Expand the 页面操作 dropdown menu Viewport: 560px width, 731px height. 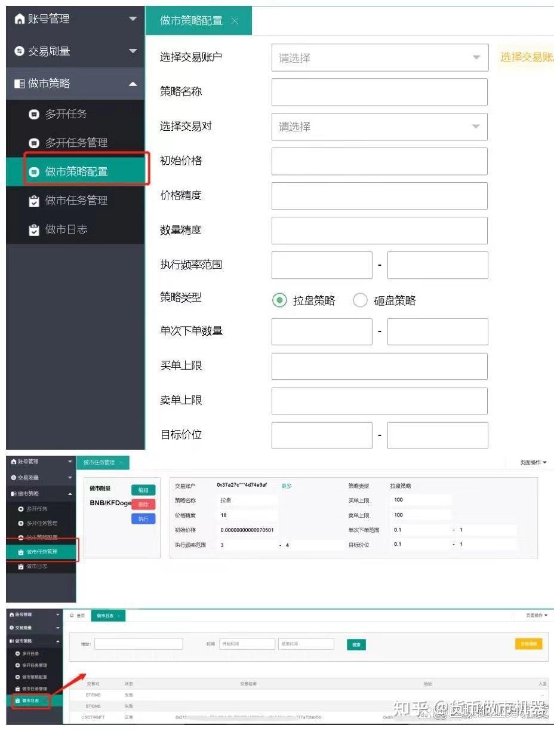[x=533, y=463]
